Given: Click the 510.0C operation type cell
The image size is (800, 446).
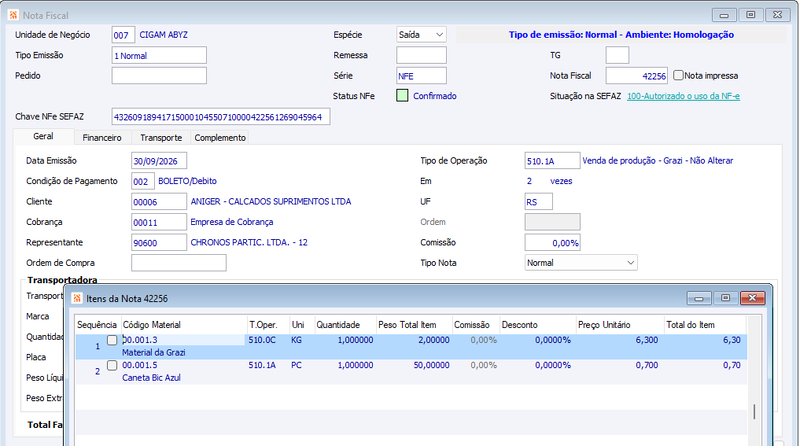Looking at the screenshot, I should pyautogui.click(x=262, y=340).
